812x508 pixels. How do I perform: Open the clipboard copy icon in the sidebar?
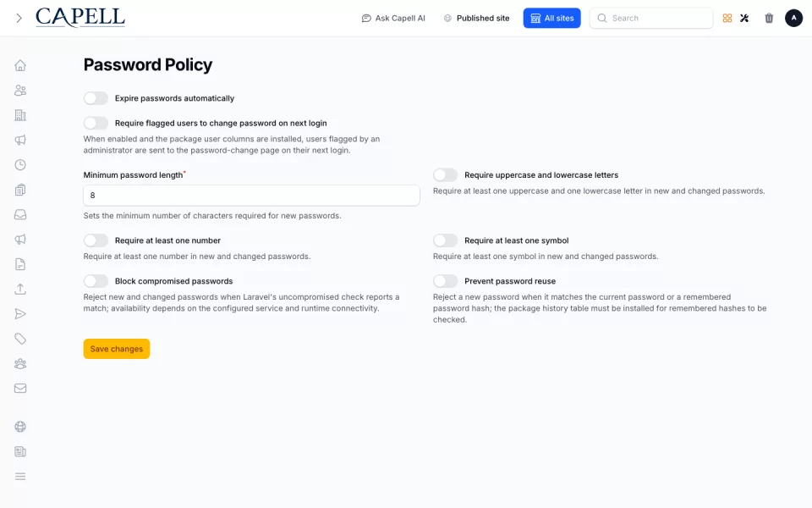20,190
